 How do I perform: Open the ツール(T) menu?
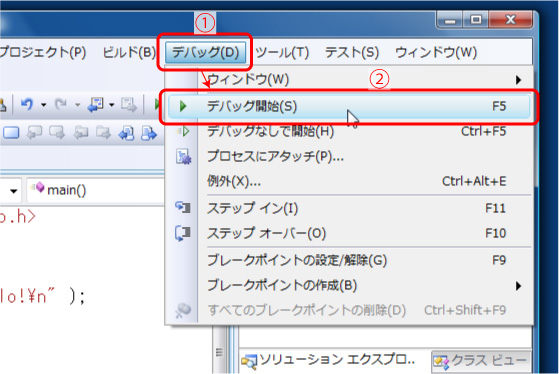coord(282,52)
